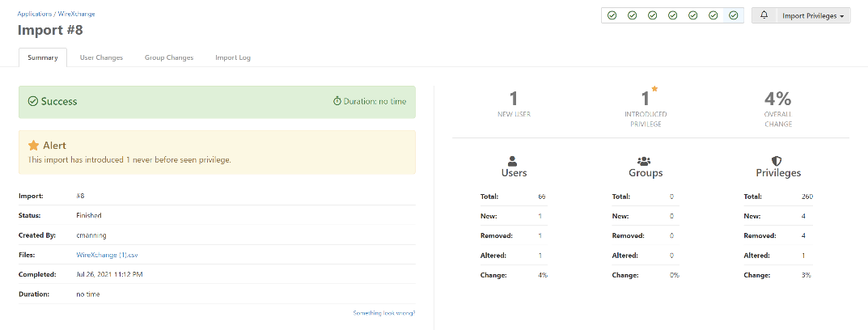Click the Users person icon

pos(514,161)
